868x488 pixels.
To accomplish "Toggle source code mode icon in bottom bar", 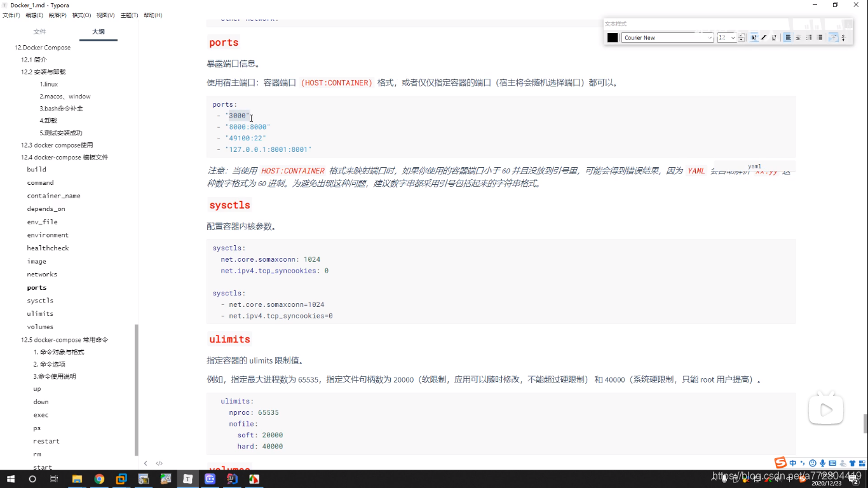I will (x=159, y=463).
